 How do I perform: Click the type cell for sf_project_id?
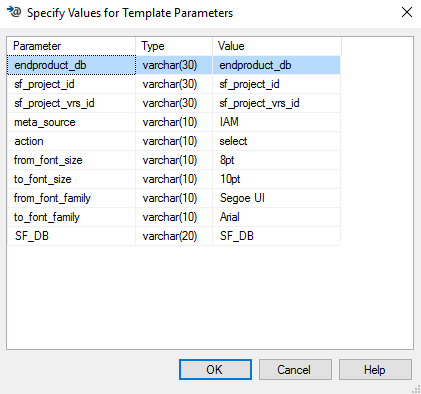[174, 84]
